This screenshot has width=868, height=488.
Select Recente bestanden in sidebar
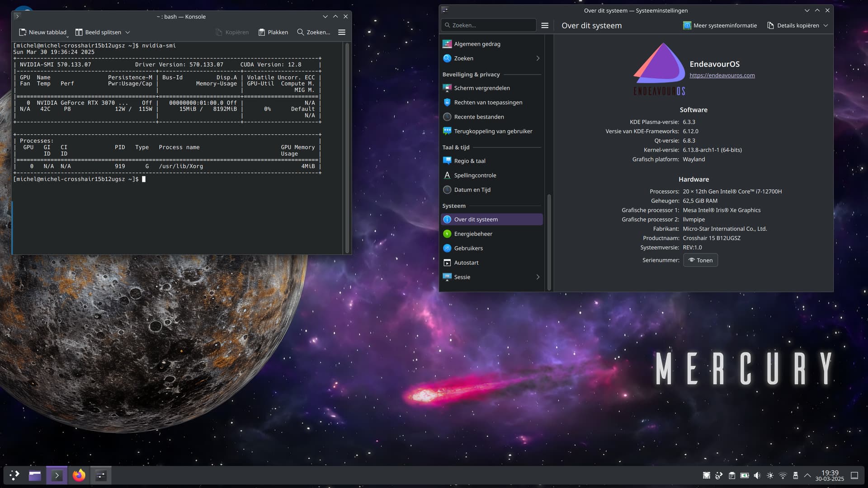pyautogui.click(x=492, y=117)
